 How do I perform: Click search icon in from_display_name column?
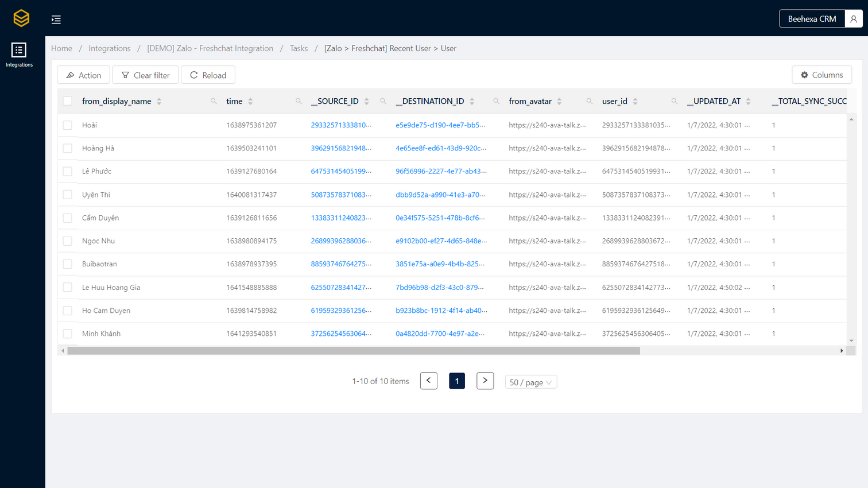[x=214, y=102]
